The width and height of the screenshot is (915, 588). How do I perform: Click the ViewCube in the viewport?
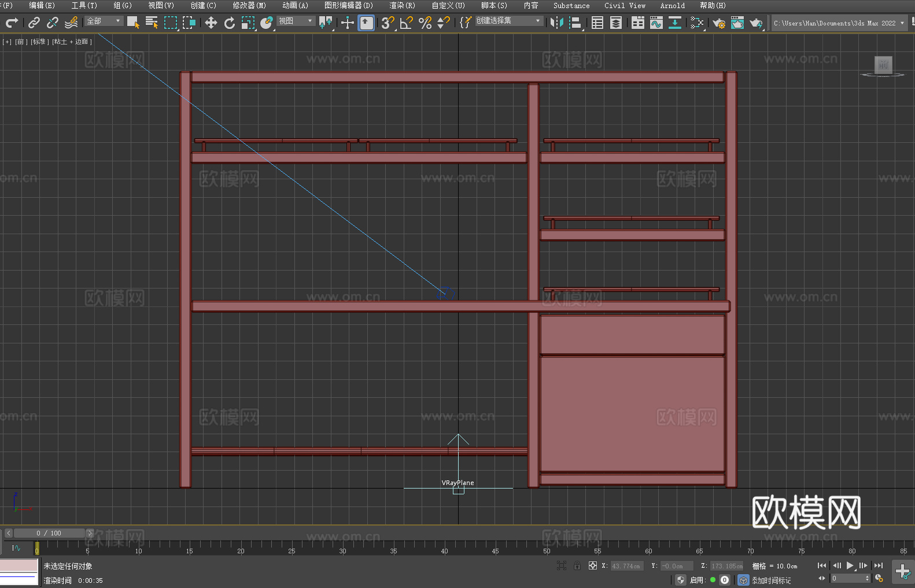(x=883, y=65)
